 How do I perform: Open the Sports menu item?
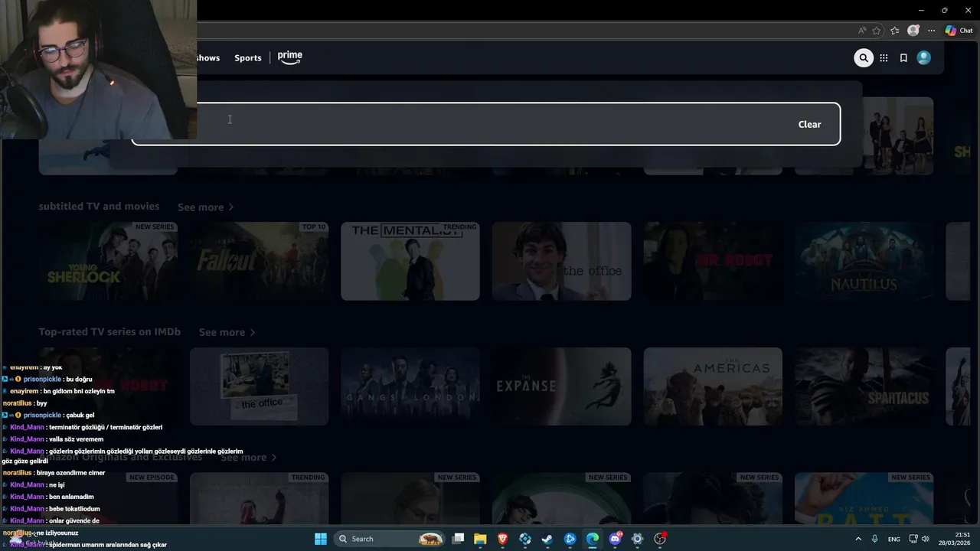248,57
